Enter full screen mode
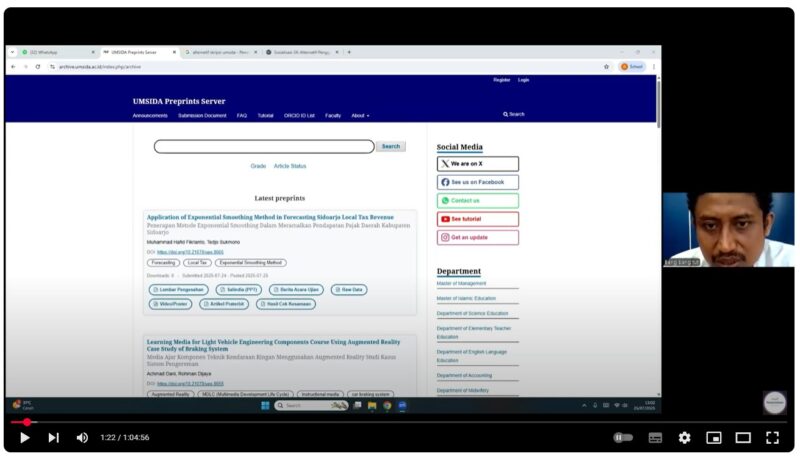Viewport: 800px width, 456px height. pos(772,438)
